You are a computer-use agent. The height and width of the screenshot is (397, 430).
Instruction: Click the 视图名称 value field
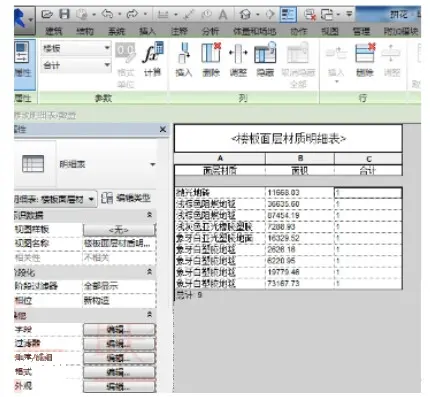[x=119, y=243]
